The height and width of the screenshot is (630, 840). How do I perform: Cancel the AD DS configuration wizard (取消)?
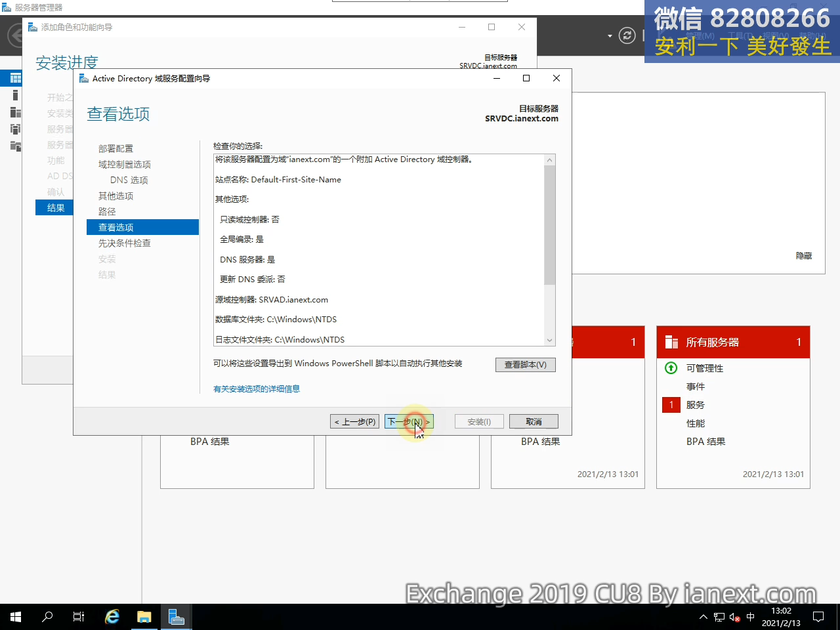point(534,421)
